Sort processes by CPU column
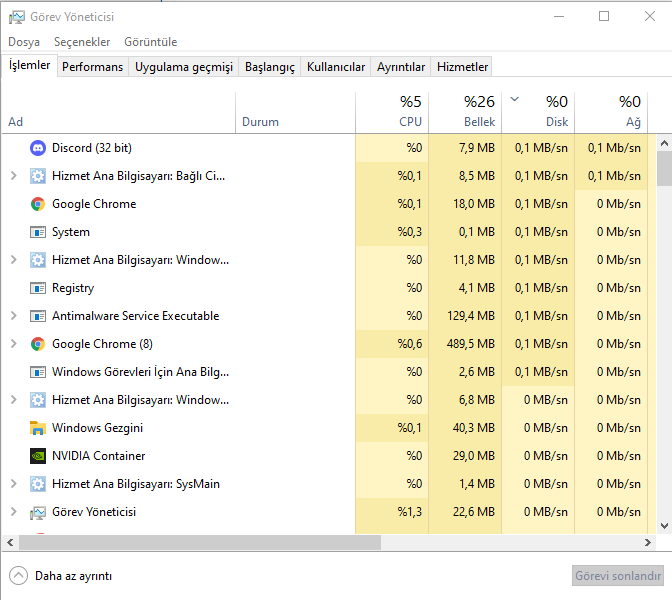 point(392,112)
